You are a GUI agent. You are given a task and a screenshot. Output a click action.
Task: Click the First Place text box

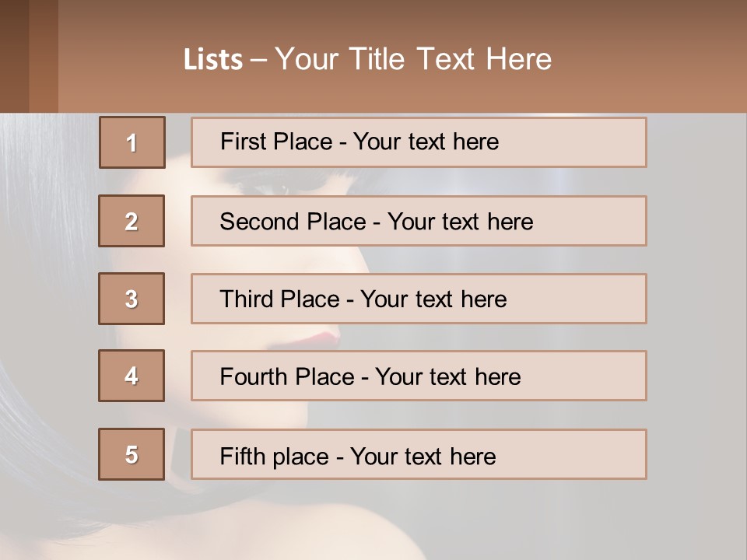pos(419,142)
